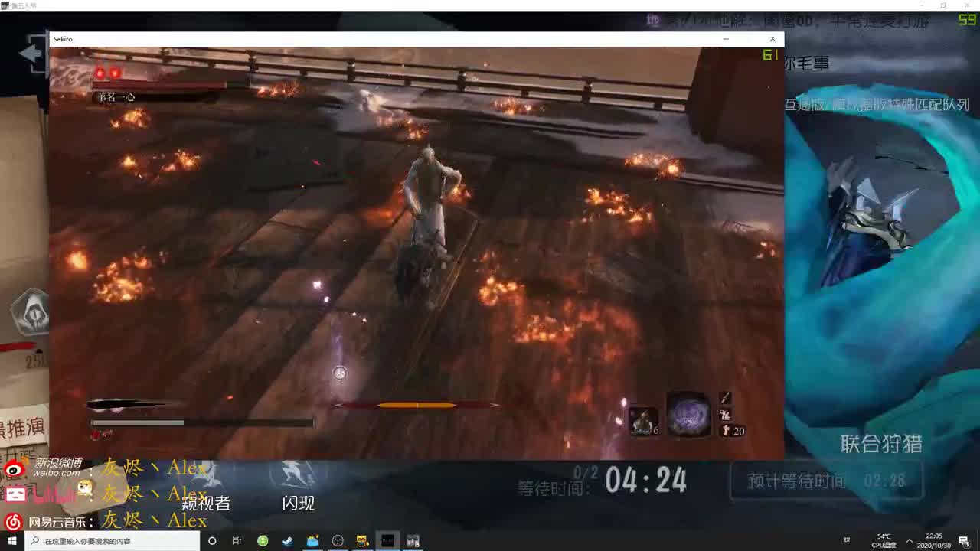
Task: Click the Weibo logo in the overlay
Action: click(15, 468)
